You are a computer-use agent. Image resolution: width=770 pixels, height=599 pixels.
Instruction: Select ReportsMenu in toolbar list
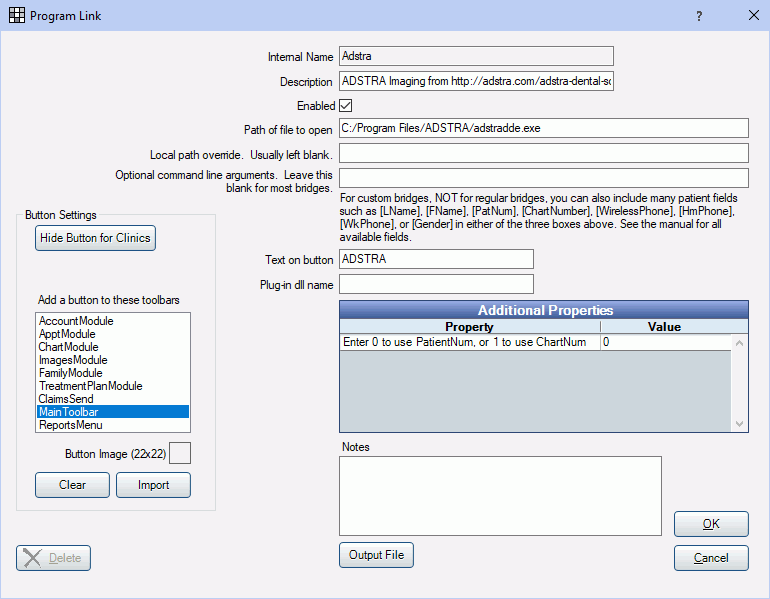tap(113, 425)
